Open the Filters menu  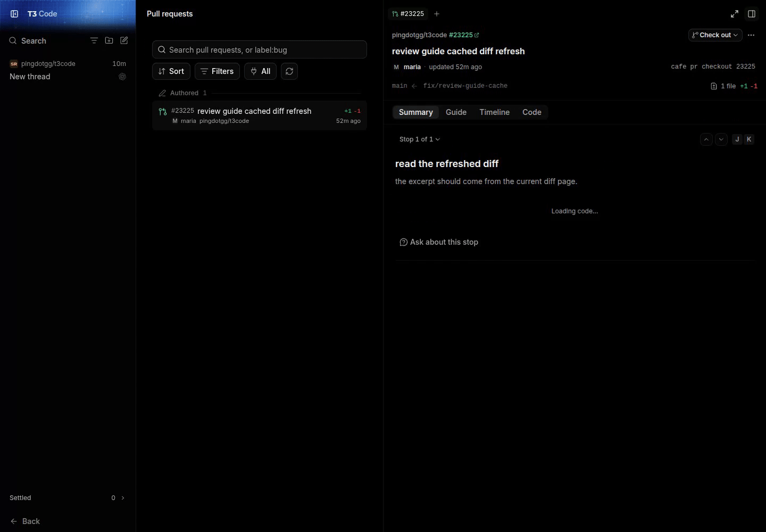[217, 71]
